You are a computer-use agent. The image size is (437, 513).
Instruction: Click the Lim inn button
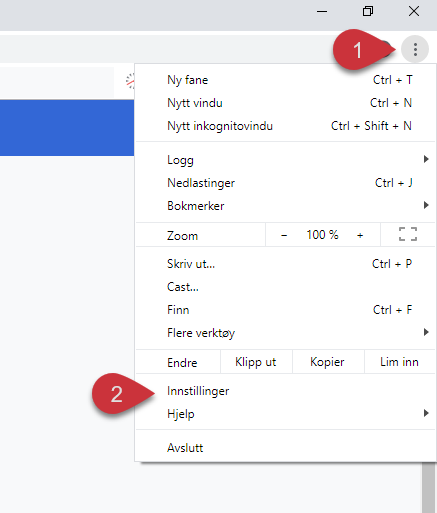pyautogui.click(x=399, y=362)
